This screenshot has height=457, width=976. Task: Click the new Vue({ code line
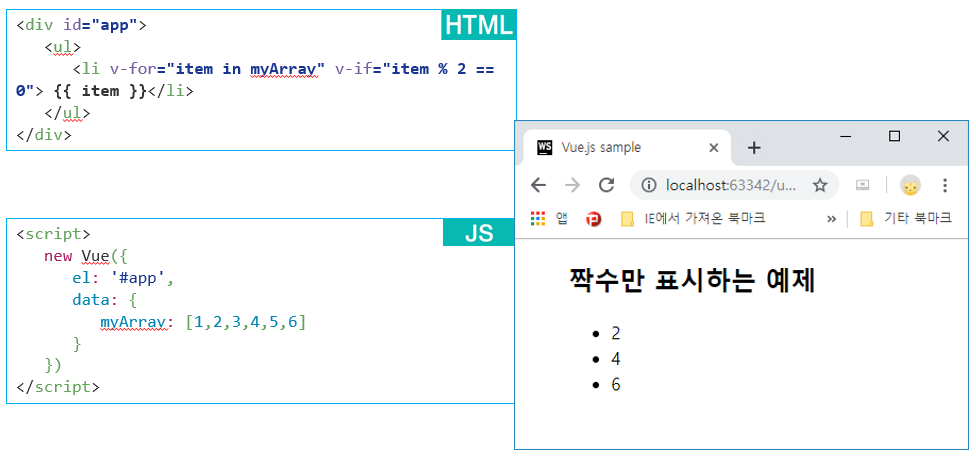(x=85, y=256)
